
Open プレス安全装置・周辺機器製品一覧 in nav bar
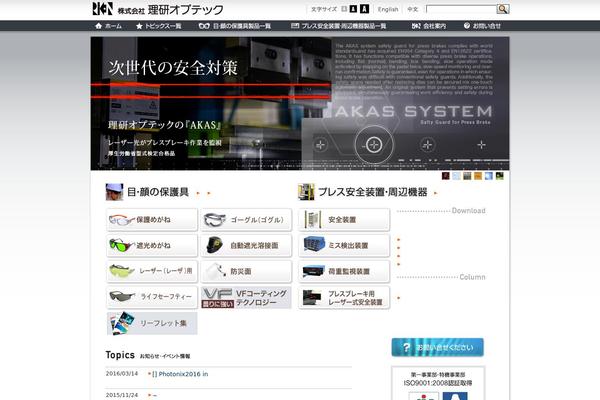pos(338,26)
